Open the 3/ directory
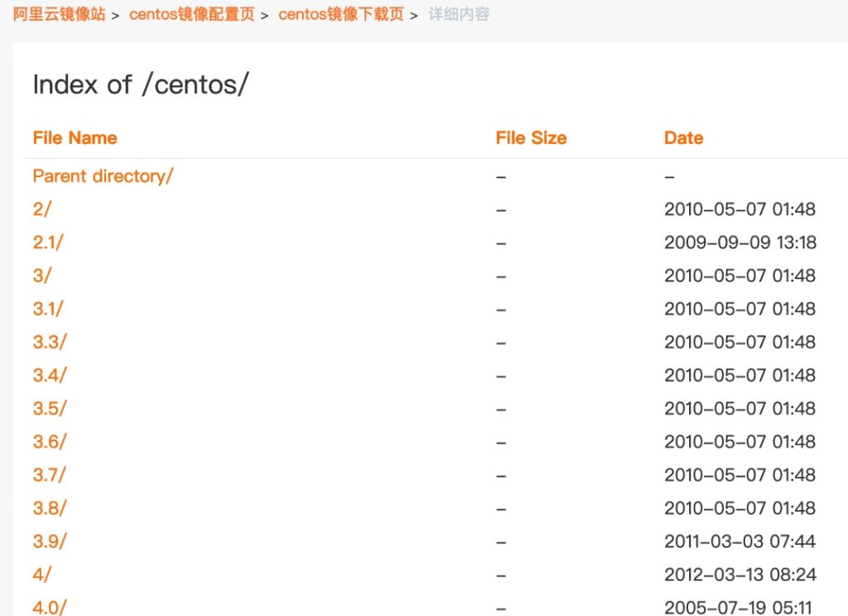 tap(42, 276)
